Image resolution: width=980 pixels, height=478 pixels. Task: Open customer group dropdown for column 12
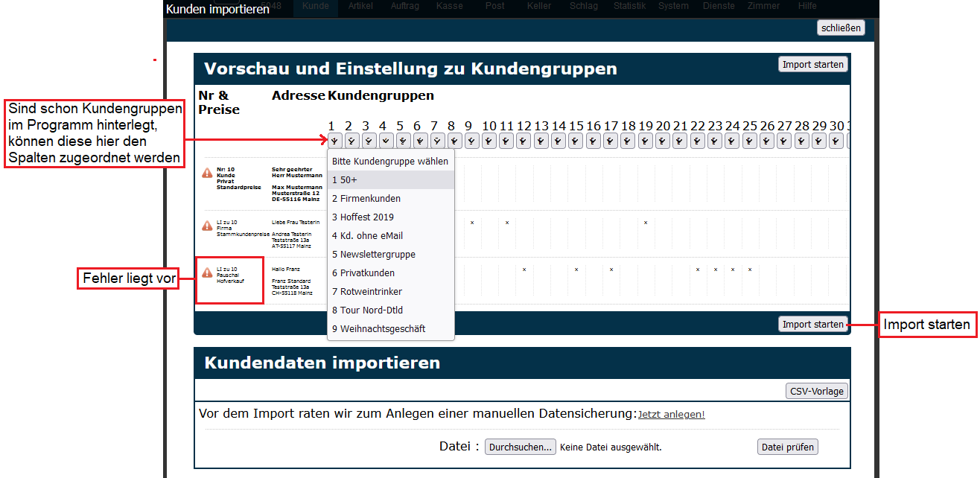pos(524,140)
